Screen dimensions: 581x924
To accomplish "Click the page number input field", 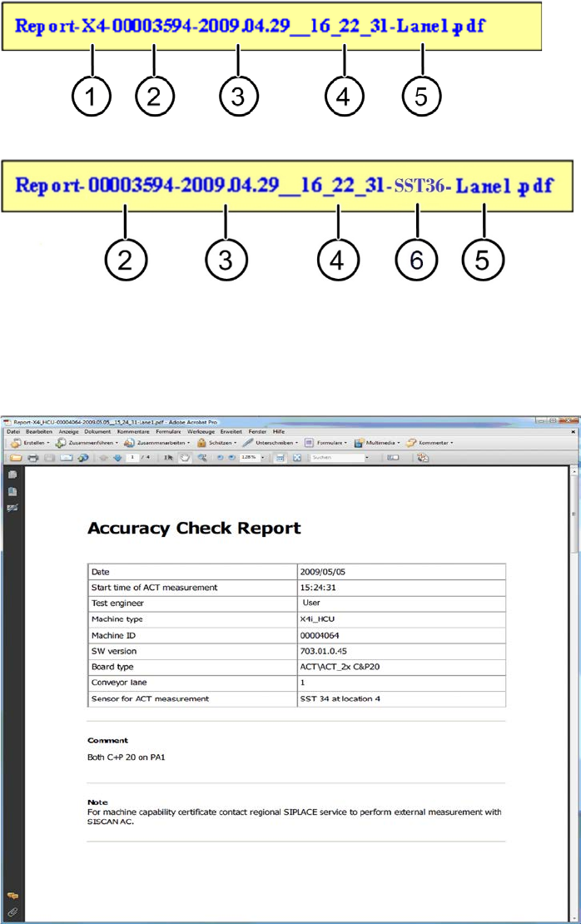I will coord(132,458).
